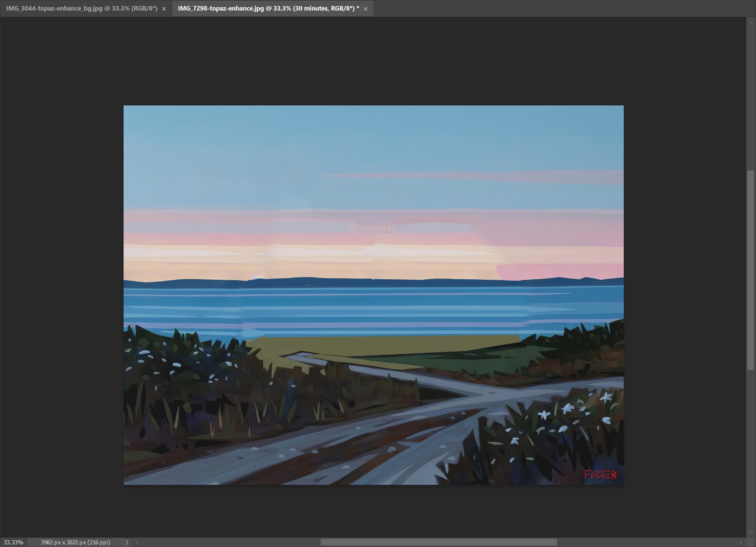Click the '30 minutes' text on the canvas
This screenshot has width=756, height=547.
click(x=372, y=228)
